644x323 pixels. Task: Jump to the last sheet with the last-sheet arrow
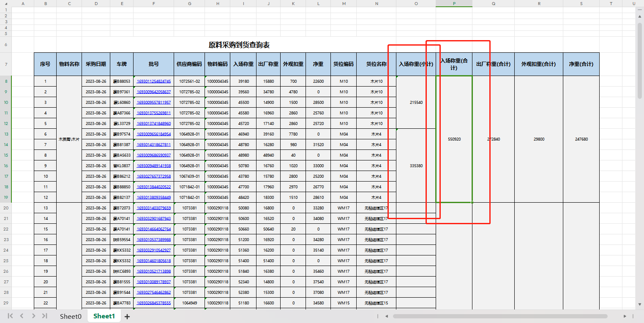point(45,316)
